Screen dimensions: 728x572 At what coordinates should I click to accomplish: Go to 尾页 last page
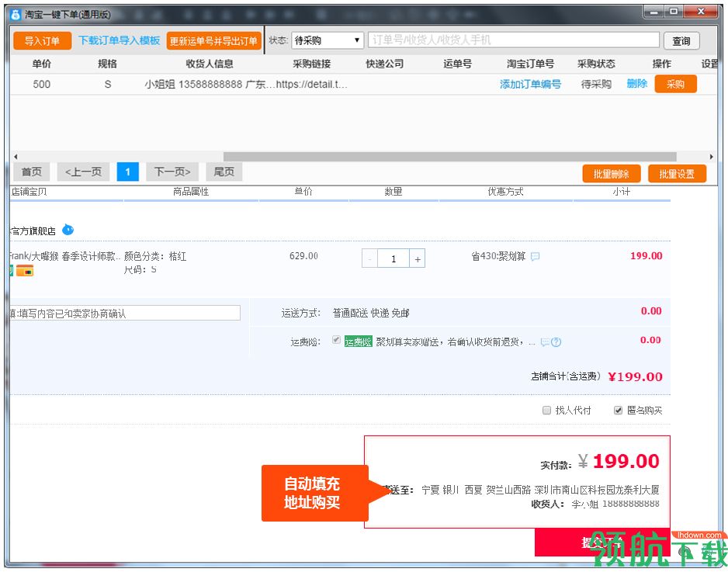click(224, 172)
